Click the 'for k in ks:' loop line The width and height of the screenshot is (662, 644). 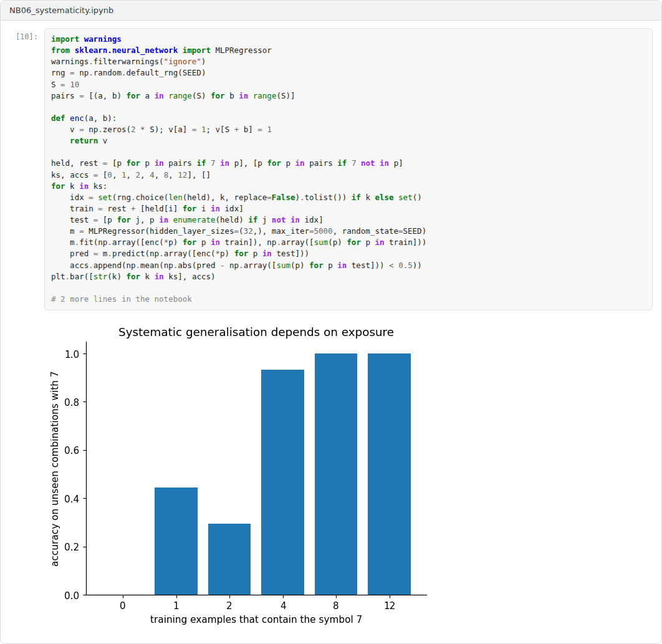[79, 186]
